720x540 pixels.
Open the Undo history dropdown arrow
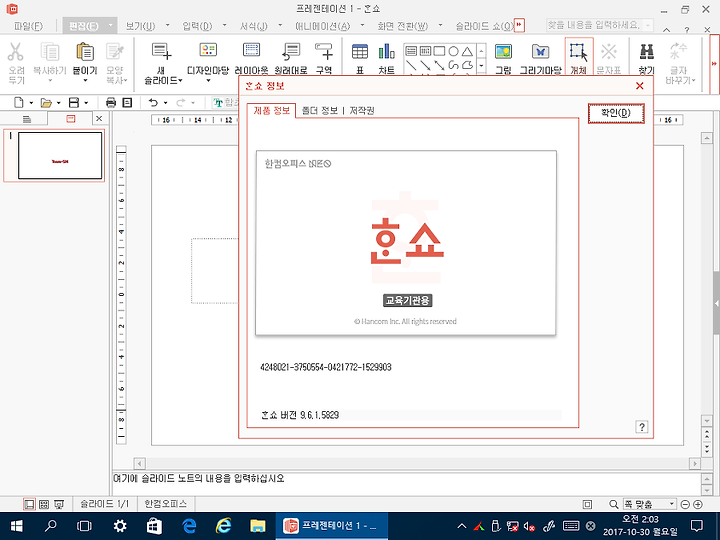(165, 103)
